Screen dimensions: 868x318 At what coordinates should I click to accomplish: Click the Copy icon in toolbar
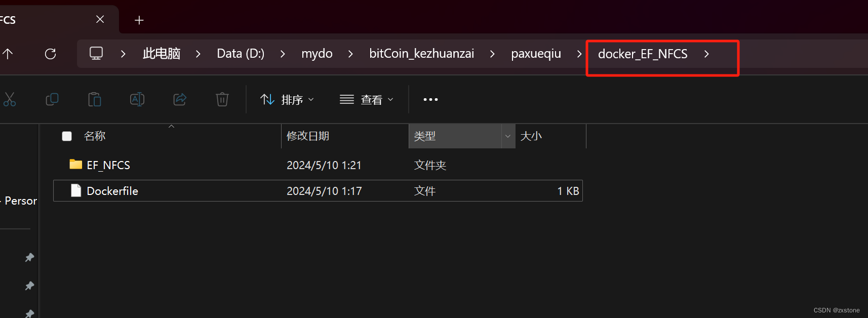tap(52, 99)
